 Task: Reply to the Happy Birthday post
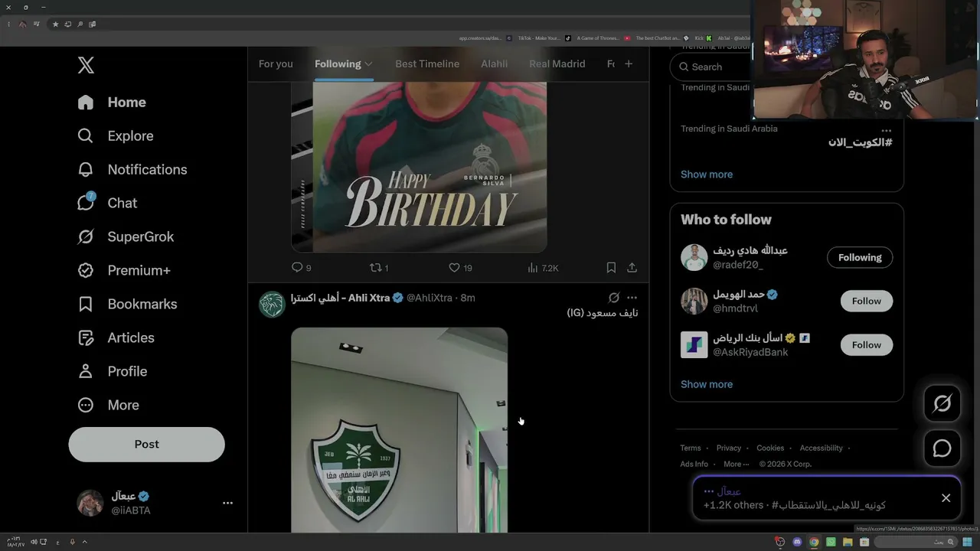click(301, 268)
